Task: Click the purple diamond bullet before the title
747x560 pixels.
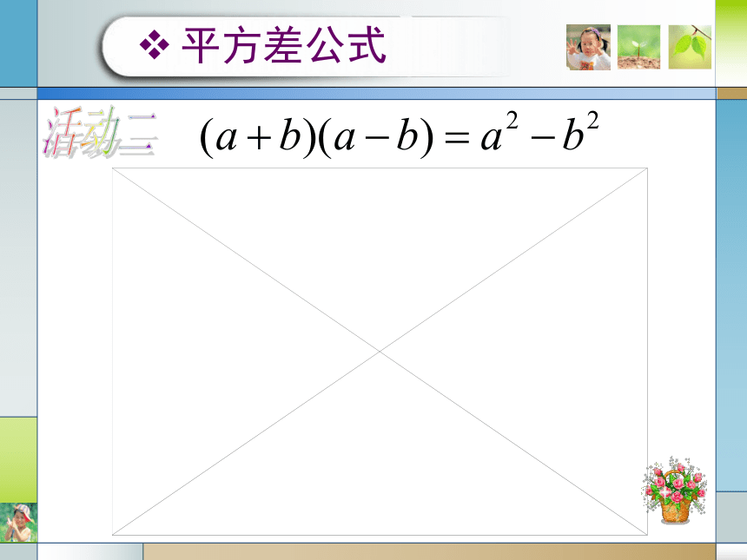Action: [155, 45]
